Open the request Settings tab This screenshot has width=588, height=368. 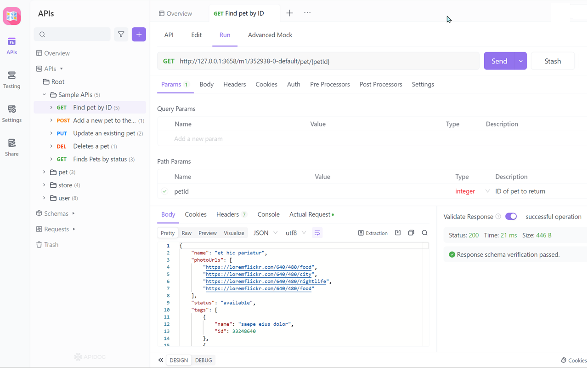[423, 84]
